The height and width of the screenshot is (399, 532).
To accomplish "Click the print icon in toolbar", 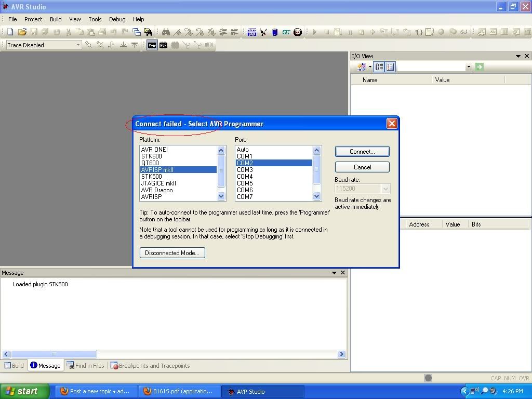I will 102,32.
